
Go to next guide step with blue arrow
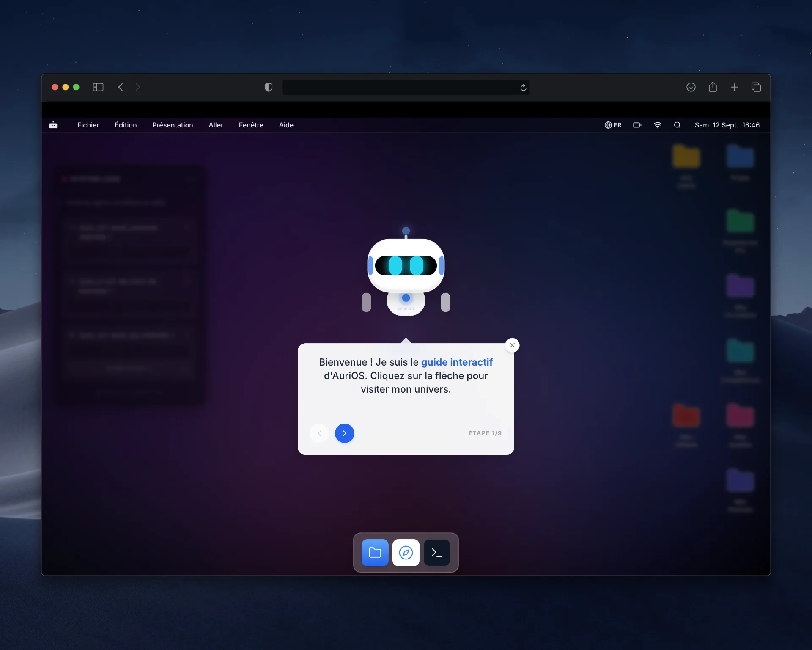click(x=344, y=433)
